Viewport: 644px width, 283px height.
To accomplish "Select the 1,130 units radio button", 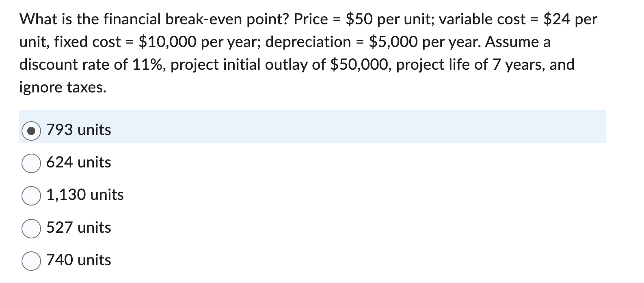I will click(31, 195).
